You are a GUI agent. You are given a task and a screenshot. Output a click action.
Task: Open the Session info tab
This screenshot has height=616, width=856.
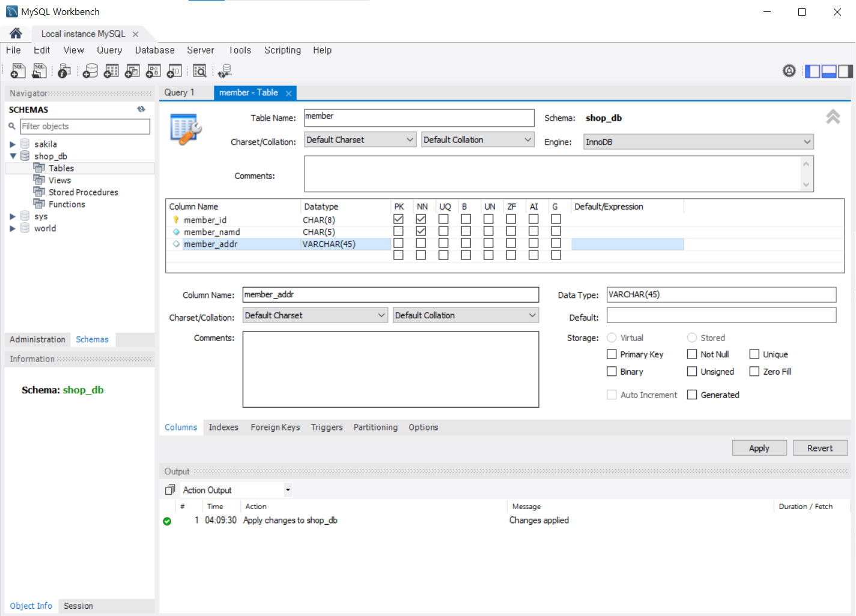click(x=79, y=606)
